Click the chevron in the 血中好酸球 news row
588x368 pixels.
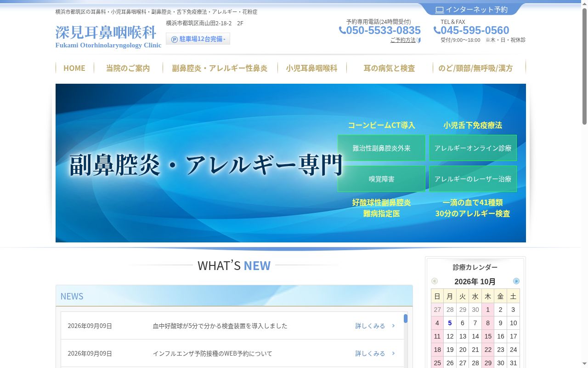pos(393,326)
